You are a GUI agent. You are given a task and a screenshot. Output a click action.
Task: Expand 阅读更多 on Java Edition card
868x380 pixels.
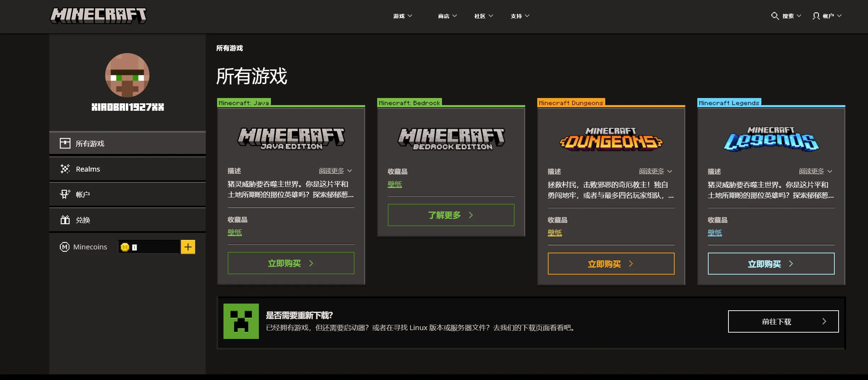point(335,171)
